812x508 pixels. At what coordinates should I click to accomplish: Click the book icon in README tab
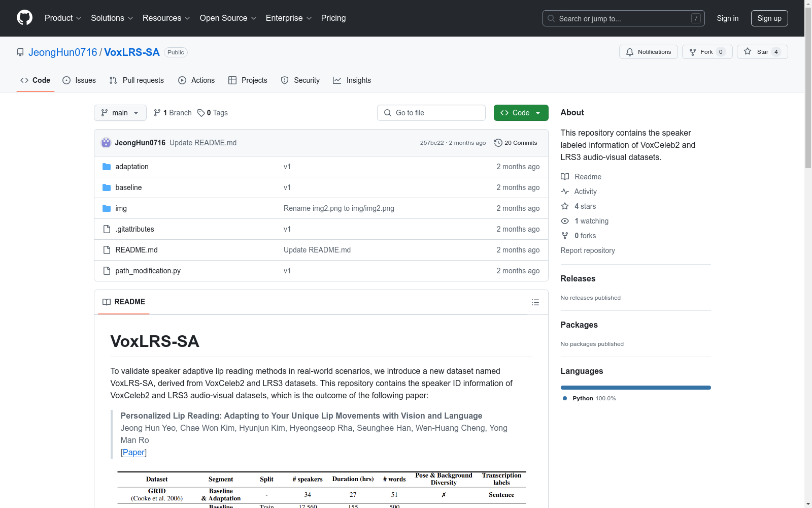coord(107,302)
